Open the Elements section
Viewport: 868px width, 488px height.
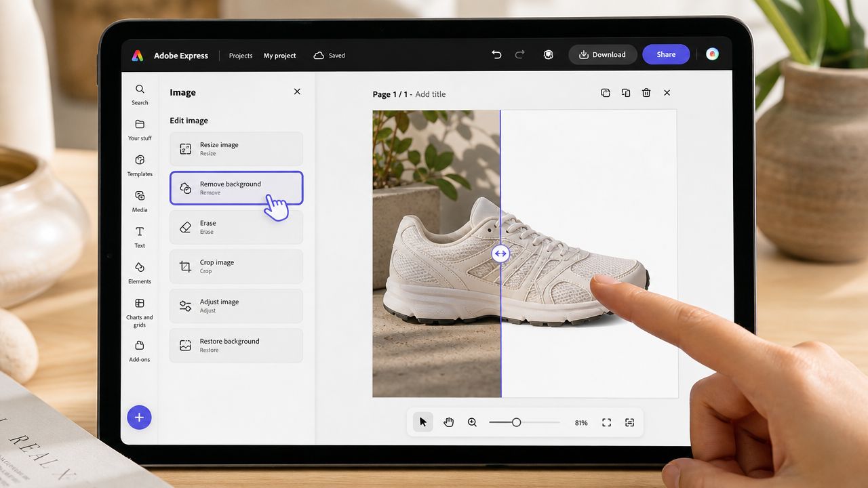(x=140, y=273)
